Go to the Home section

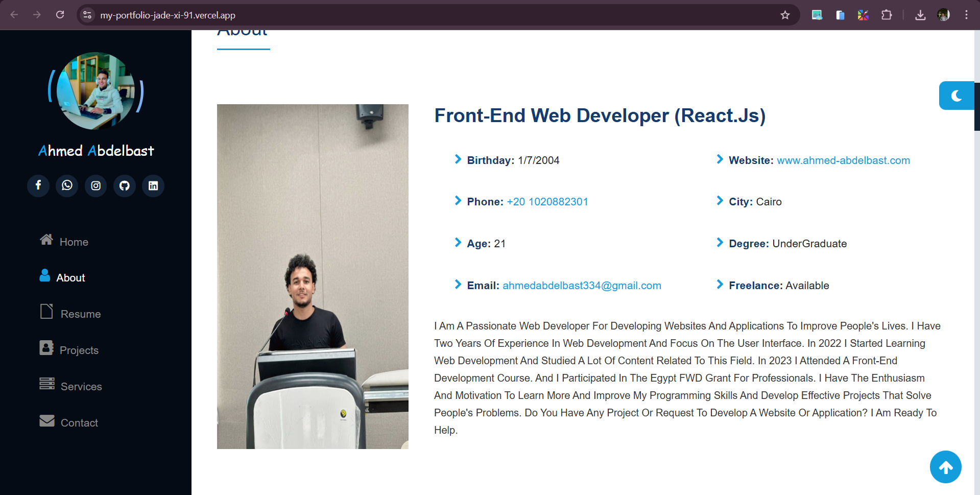64,241
